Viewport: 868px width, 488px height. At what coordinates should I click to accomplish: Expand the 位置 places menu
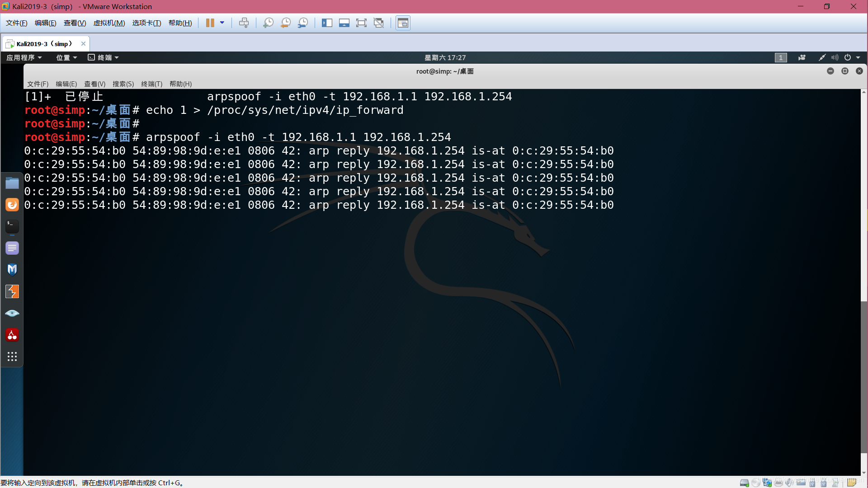tap(66, 57)
